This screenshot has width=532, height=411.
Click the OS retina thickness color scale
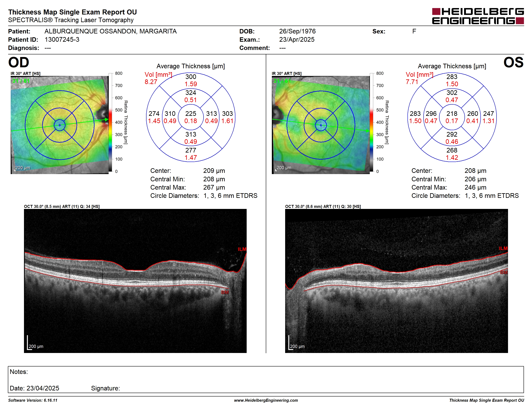371,122
